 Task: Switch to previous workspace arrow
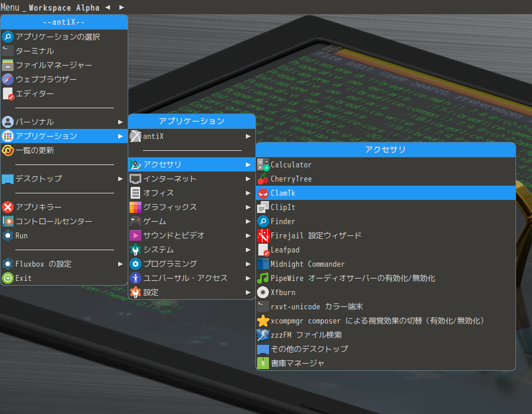coord(108,7)
